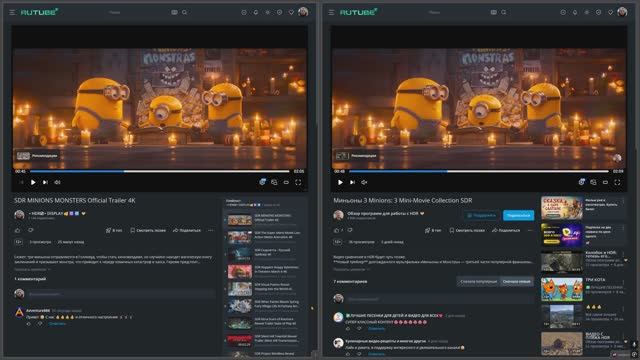
Task: Like the Adventure comment under SDR MINIONS MONSTERS
Action: (29, 324)
